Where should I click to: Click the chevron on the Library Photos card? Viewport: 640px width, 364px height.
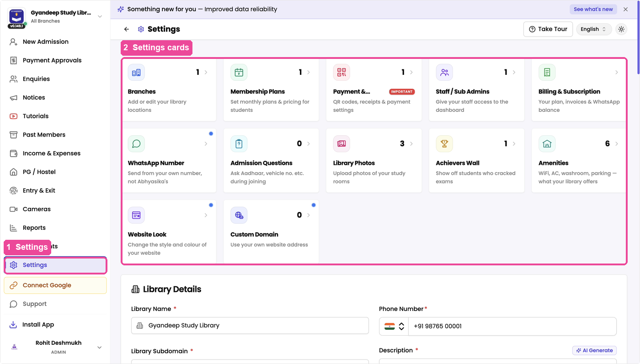411,143
